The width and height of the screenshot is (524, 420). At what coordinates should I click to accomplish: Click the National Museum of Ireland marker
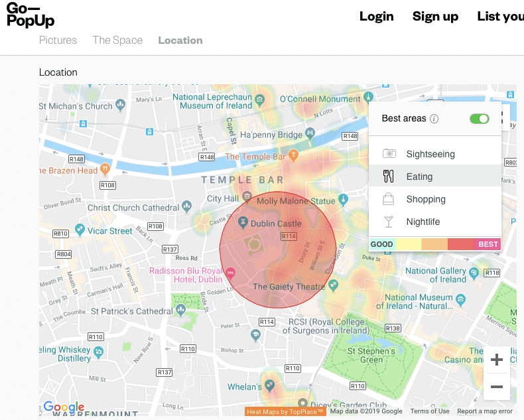pos(461,300)
